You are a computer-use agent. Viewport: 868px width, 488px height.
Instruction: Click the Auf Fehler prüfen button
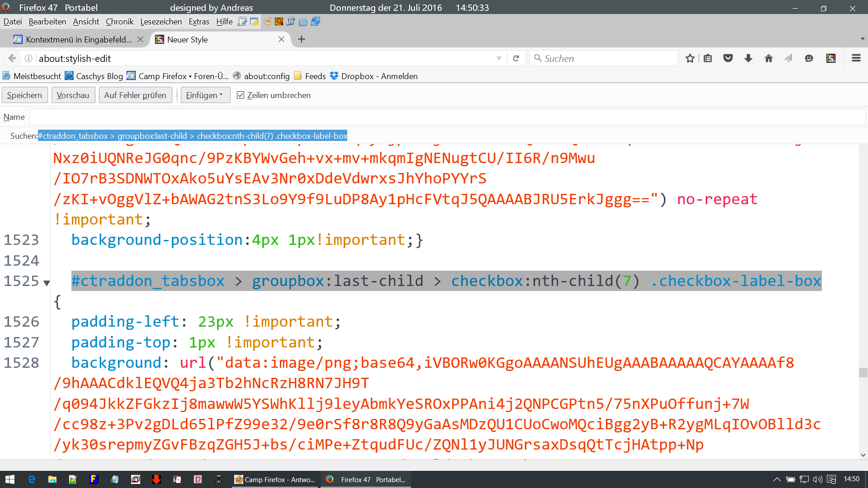pos(135,95)
